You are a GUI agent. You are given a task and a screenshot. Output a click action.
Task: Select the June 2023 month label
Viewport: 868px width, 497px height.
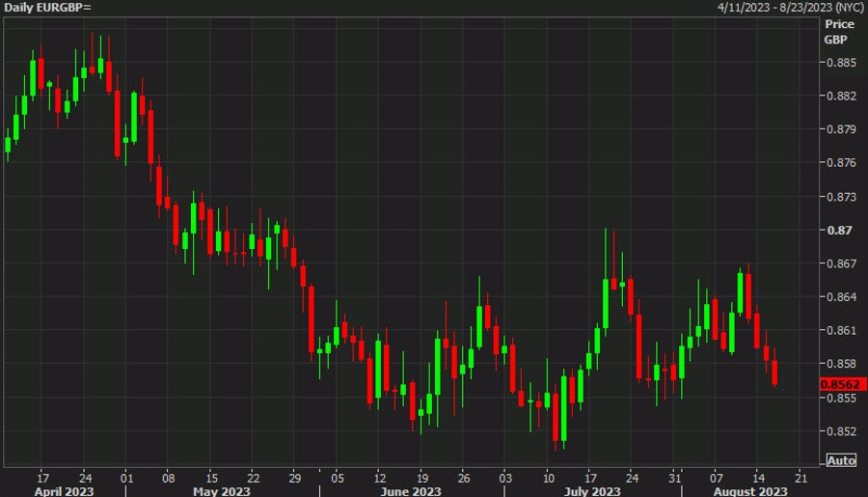tap(411, 491)
